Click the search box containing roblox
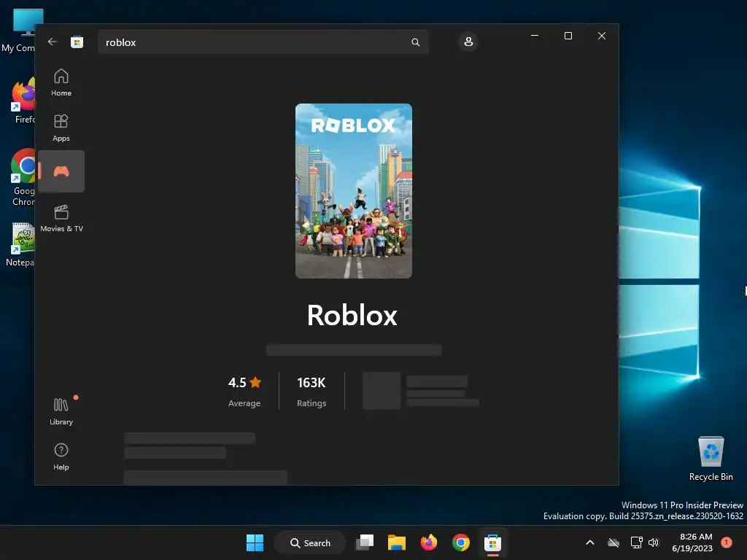Viewport: 747px width, 560px height. tap(263, 42)
